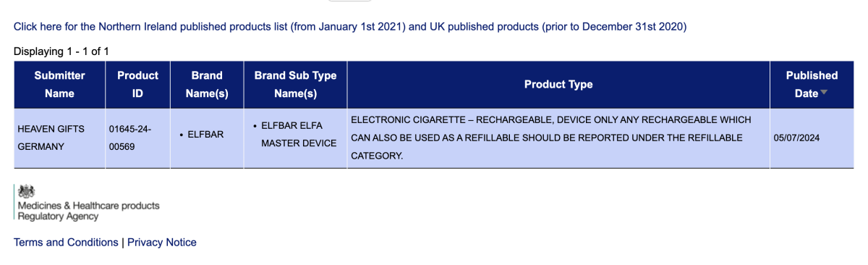Click the Displaying 1 - 1 of 1 text
This screenshot has height=265, width=868.
61,51
